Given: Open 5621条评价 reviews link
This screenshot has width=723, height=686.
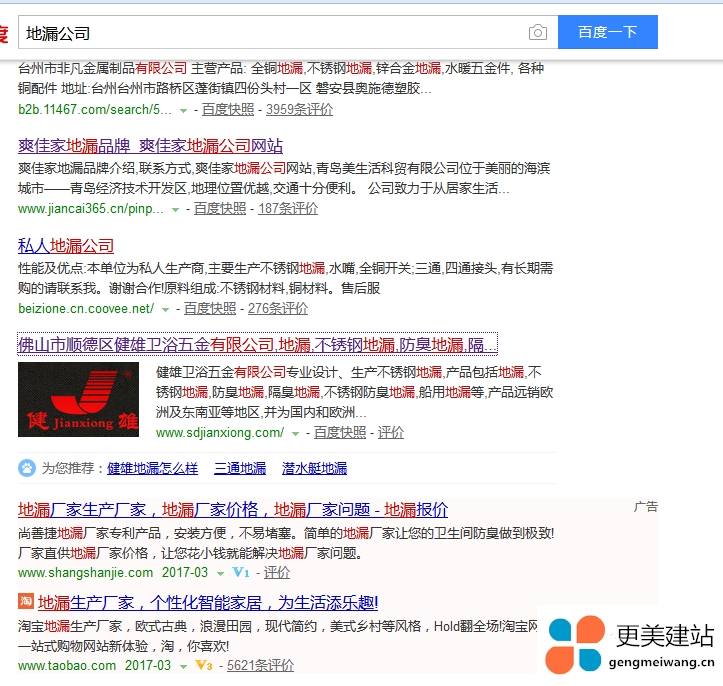Looking at the screenshot, I should click(x=260, y=665).
